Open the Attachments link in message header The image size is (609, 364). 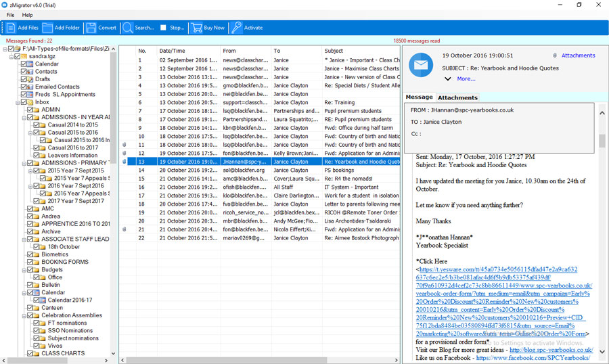coord(578,55)
